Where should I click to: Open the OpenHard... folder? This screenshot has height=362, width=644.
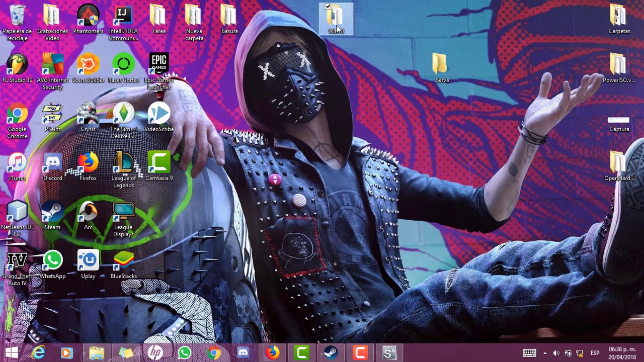point(619,166)
